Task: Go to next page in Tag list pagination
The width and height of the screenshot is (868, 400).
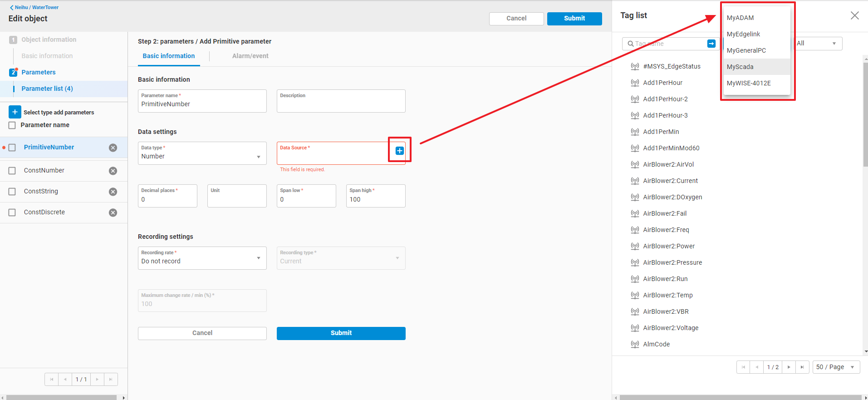Action: 789,367
